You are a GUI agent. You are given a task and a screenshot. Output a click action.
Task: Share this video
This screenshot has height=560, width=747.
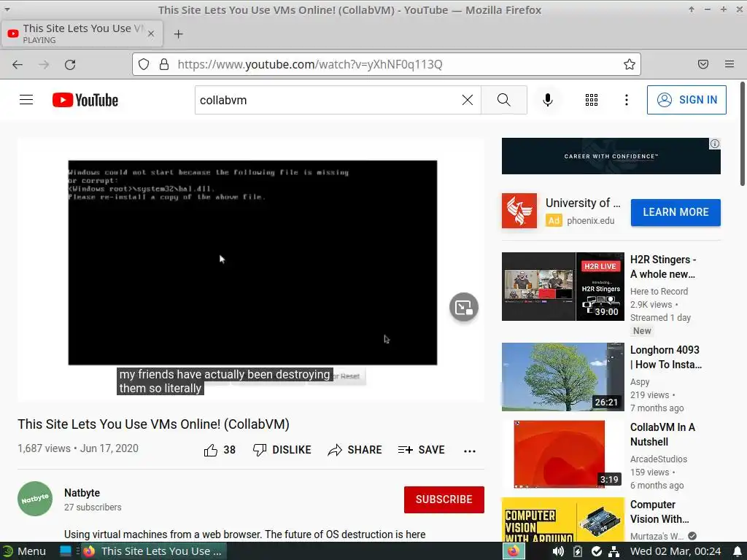pyautogui.click(x=355, y=450)
